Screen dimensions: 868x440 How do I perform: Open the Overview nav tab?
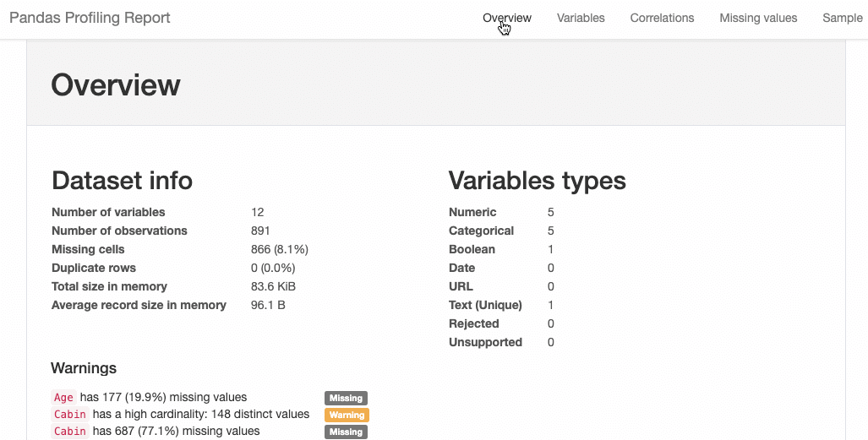tap(506, 18)
